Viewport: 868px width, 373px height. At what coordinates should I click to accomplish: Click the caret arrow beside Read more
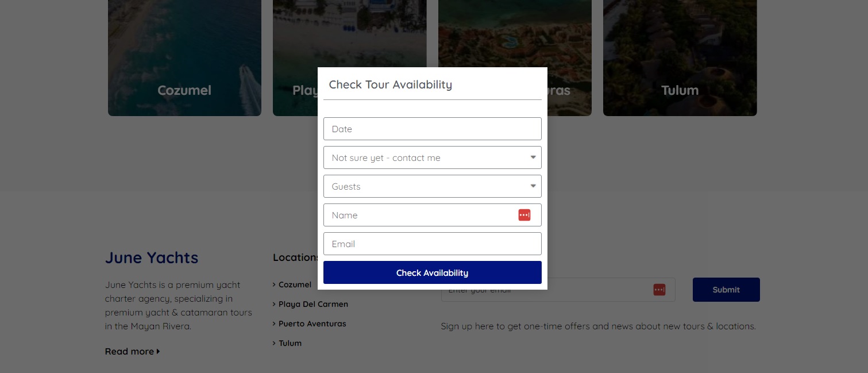pyautogui.click(x=158, y=351)
